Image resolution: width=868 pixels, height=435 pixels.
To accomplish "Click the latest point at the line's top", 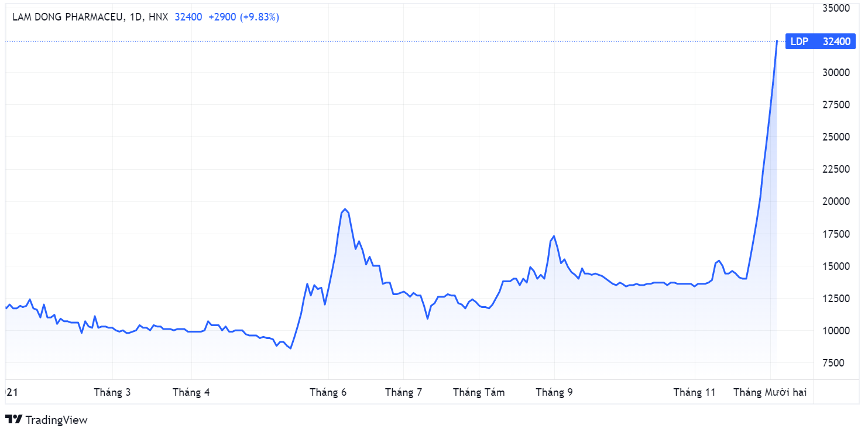I will coord(777,41).
